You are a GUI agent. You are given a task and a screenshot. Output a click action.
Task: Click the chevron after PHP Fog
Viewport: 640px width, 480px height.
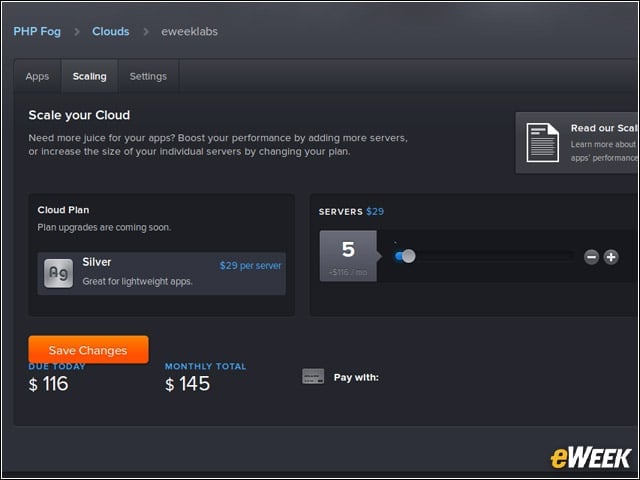(x=77, y=31)
